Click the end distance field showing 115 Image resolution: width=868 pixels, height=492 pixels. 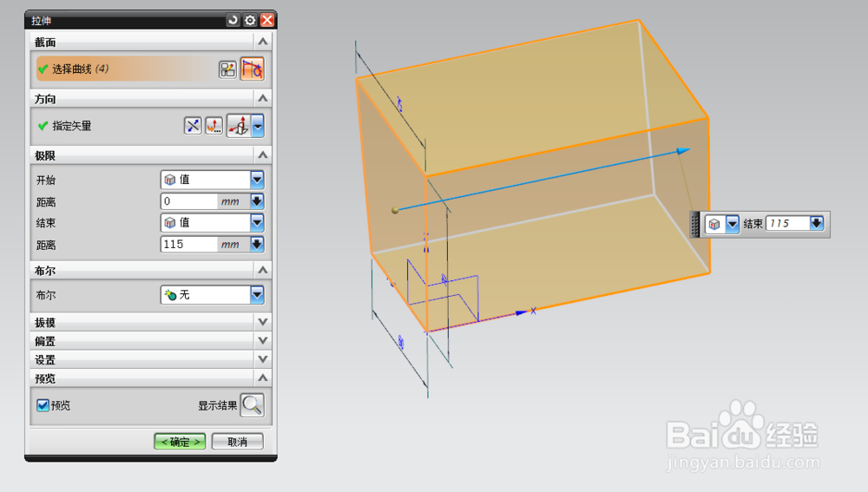[x=189, y=244]
